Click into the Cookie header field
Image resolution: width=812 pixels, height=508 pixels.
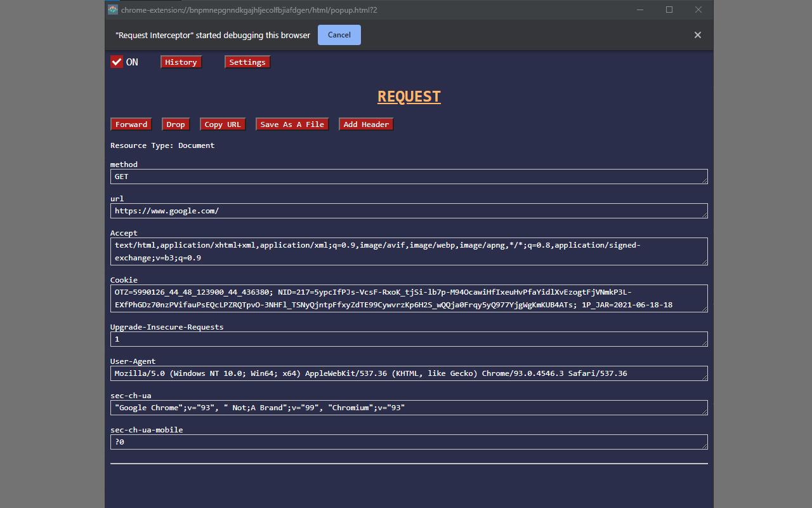pos(409,298)
